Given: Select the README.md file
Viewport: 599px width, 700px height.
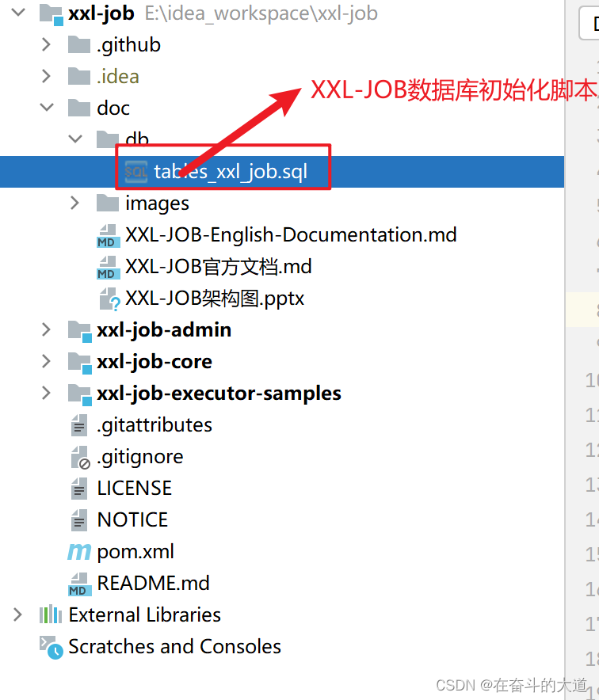Looking at the screenshot, I should [153, 584].
